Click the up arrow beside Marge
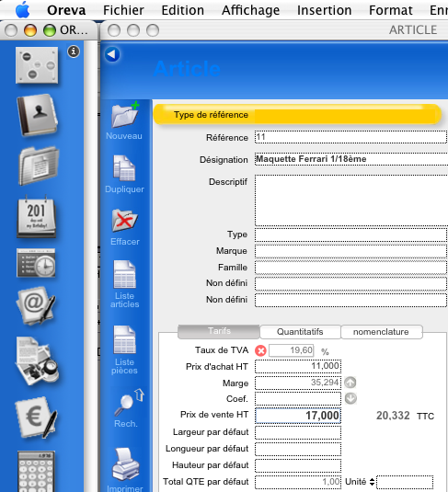This screenshot has height=492, width=448. point(350,383)
